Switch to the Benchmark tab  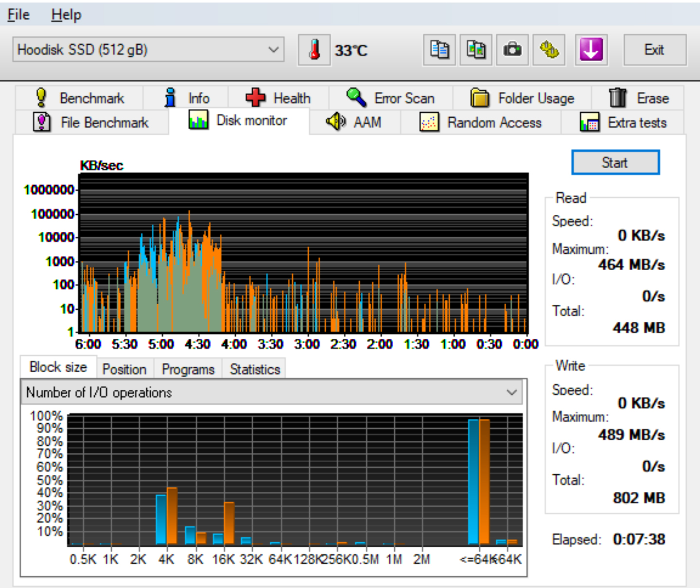[79, 98]
